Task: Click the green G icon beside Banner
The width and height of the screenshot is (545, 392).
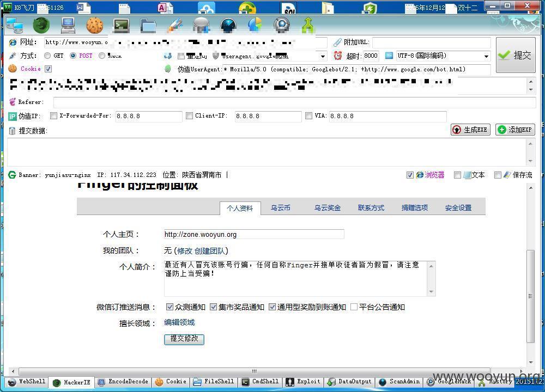Action: pos(12,175)
